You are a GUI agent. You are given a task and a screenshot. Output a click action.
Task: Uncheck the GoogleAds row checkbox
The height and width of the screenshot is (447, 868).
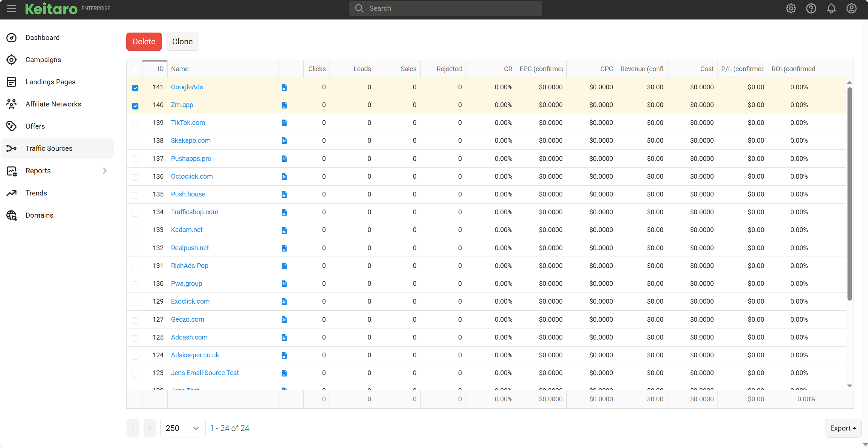click(x=135, y=88)
